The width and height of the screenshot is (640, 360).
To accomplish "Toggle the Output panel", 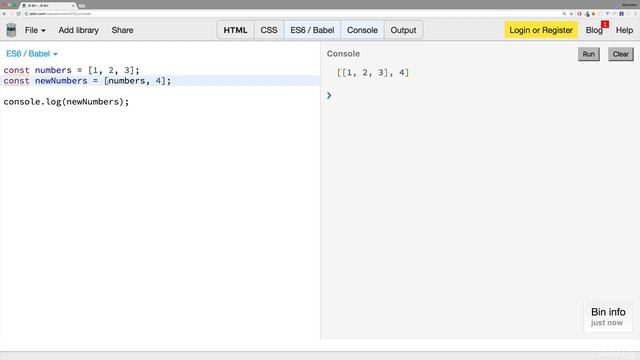I will [403, 30].
